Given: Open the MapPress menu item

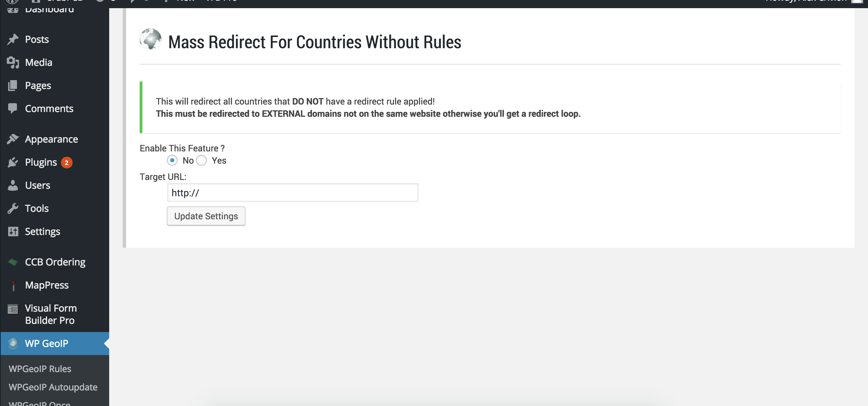Looking at the screenshot, I should coord(47,285).
